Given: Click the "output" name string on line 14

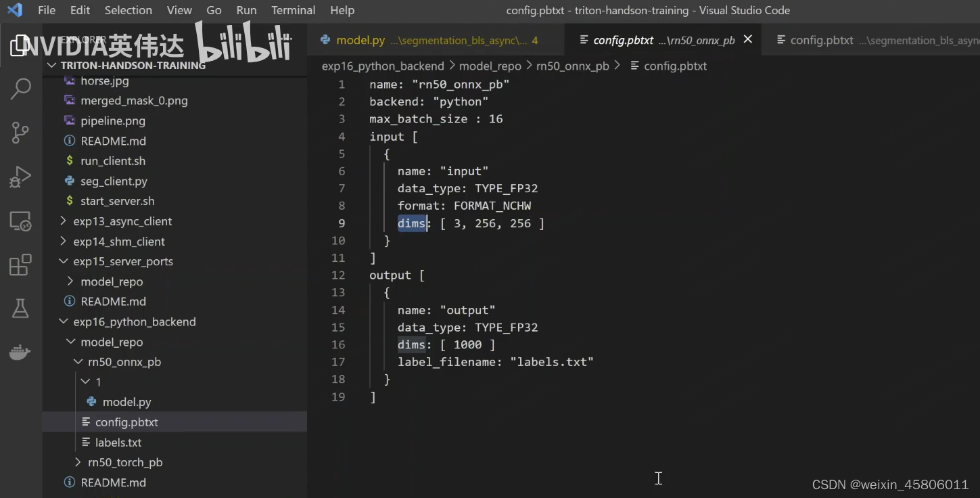Looking at the screenshot, I should [x=467, y=310].
